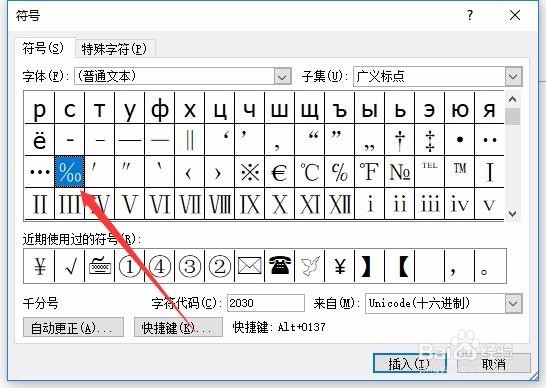
Task: Pick the double vertical line ‖ symbol
Action: tap(189, 140)
